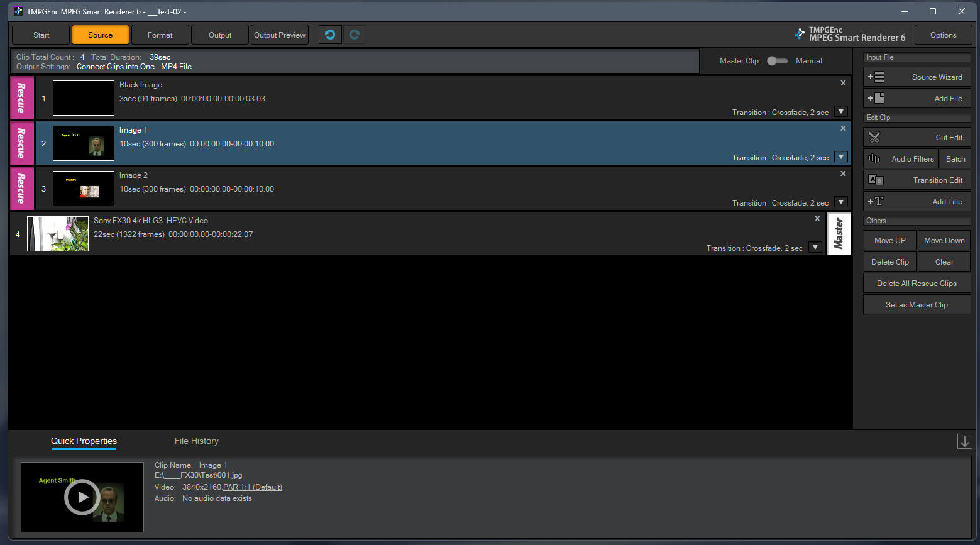Remove the Black Image clip with its X

(x=843, y=83)
